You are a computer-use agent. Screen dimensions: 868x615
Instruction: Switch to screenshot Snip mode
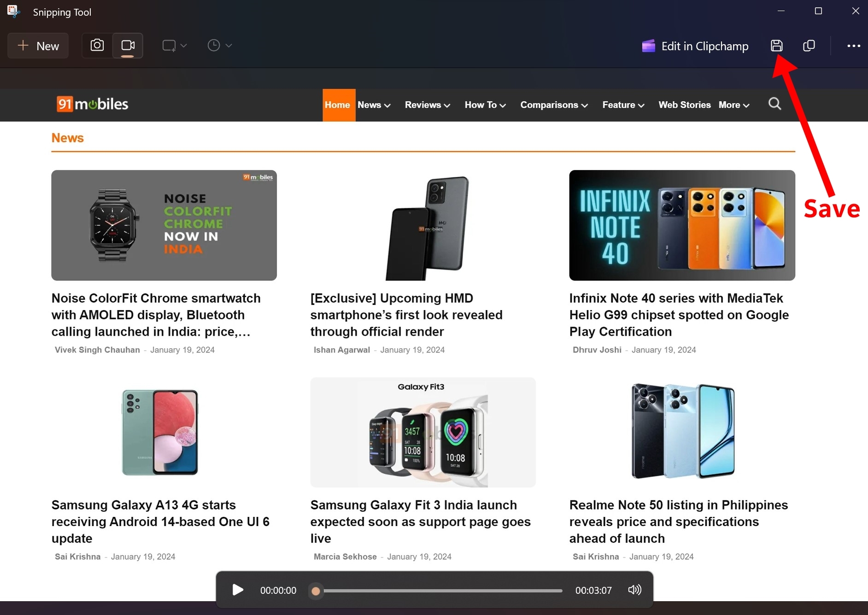97,45
